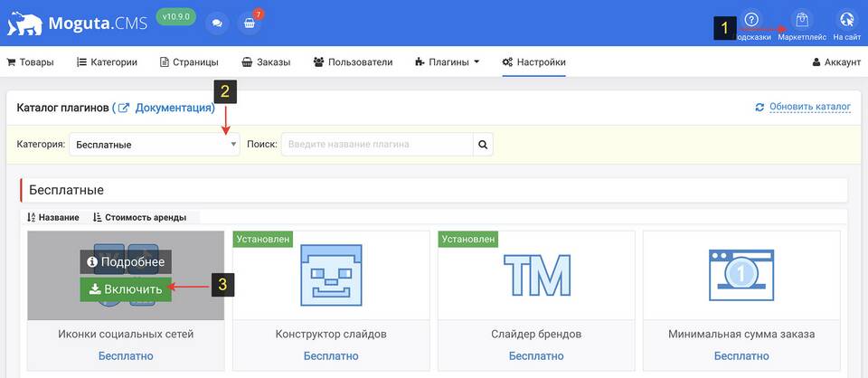Click the Слайдер брендов plugin thumbnail
The height and width of the screenshot is (378, 868).
[x=535, y=275]
